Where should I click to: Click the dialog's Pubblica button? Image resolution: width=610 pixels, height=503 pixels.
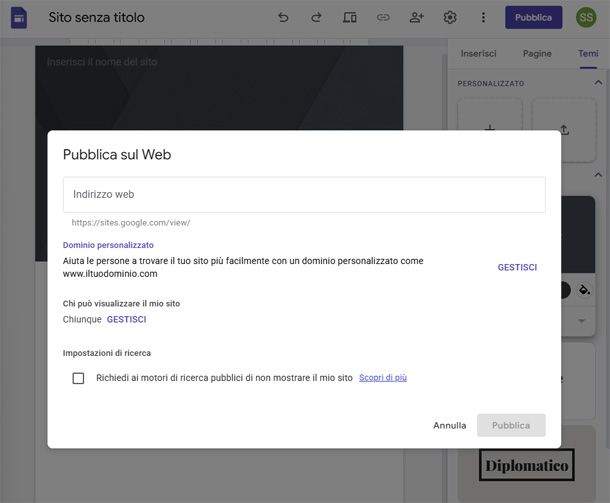click(x=511, y=425)
